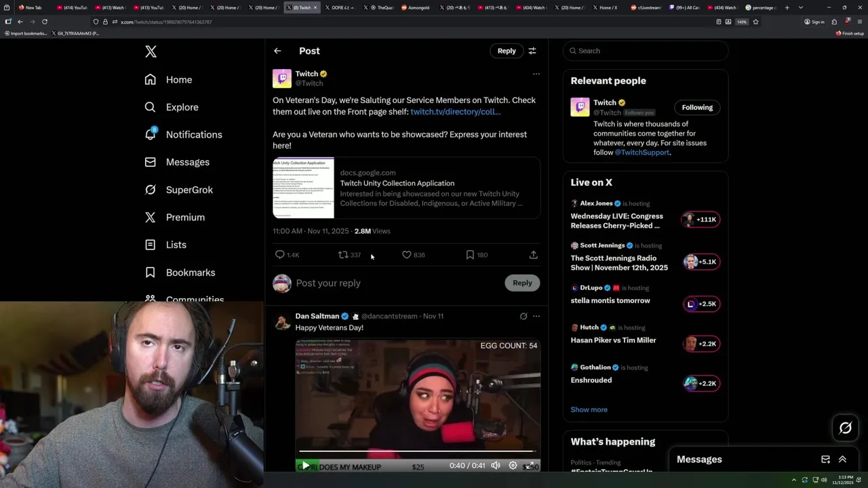This screenshot has height=488, width=868.
Task: Open Twitch profile avatar on the post
Action: point(282,78)
